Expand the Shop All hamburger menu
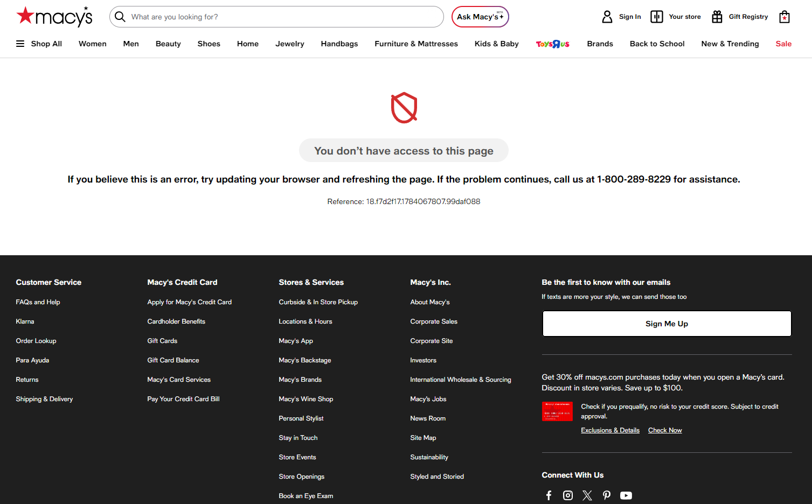Viewport: 812px width, 504px height. pyautogui.click(x=39, y=44)
